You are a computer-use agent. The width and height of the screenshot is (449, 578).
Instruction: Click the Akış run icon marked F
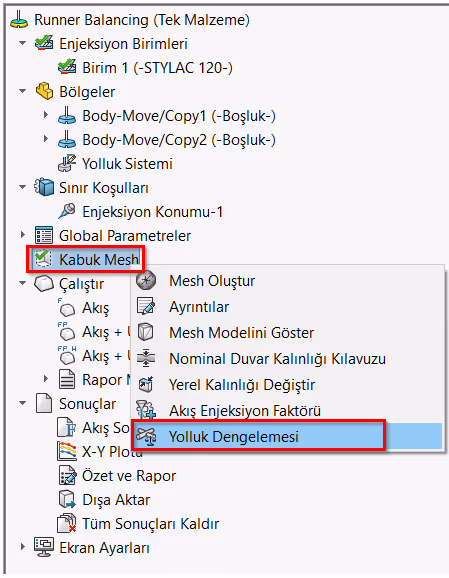click(x=67, y=307)
